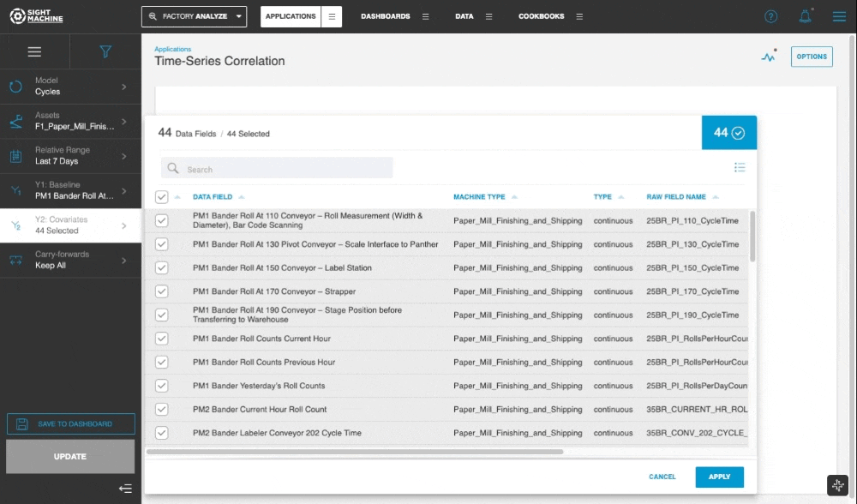Click the Assets robot arm icon
This screenshot has width=857, height=504.
[x=15, y=122]
